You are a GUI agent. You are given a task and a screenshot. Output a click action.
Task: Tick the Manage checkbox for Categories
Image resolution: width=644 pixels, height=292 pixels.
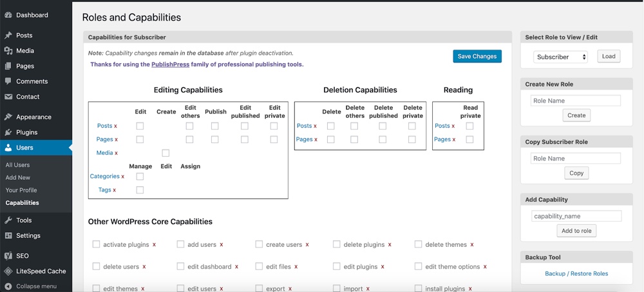pos(140,177)
